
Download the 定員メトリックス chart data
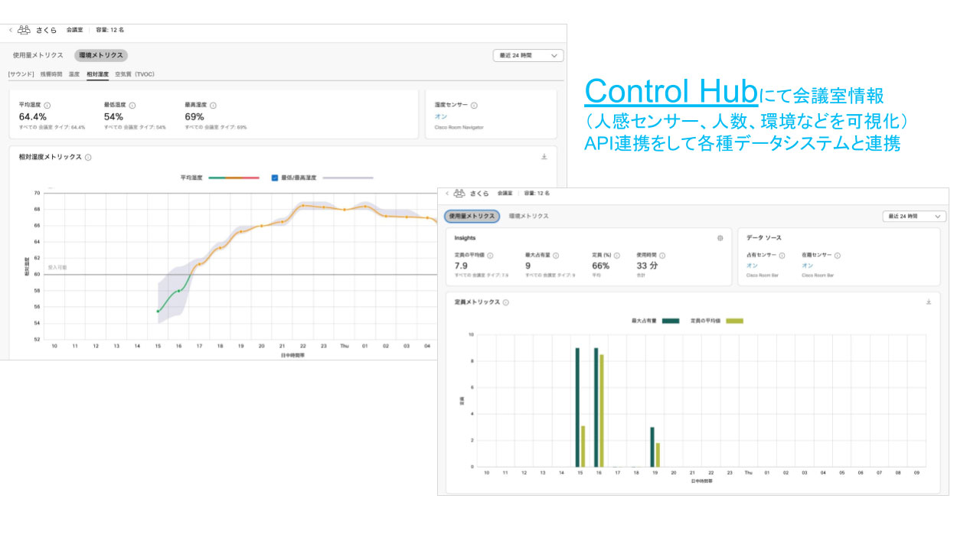pyautogui.click(x=929, y=302)
